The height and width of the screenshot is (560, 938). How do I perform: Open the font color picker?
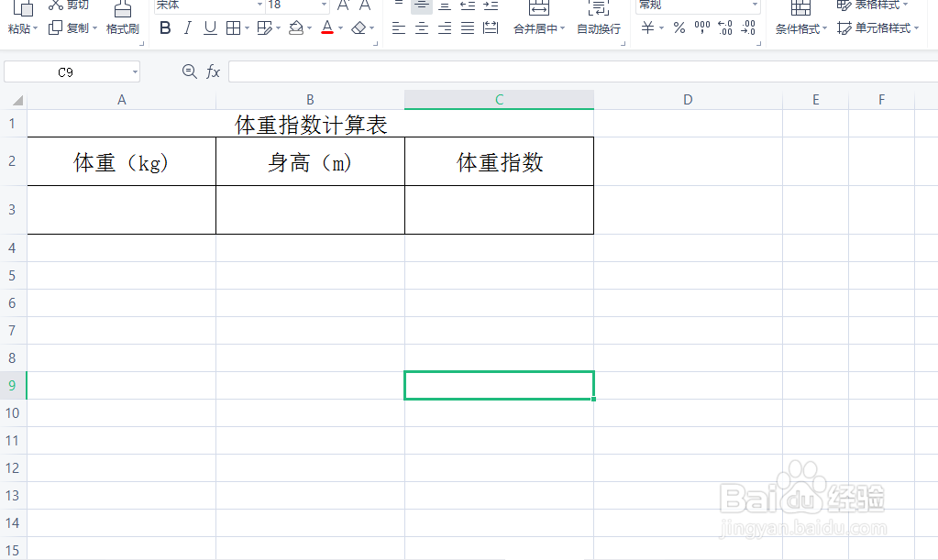point(326,27)
